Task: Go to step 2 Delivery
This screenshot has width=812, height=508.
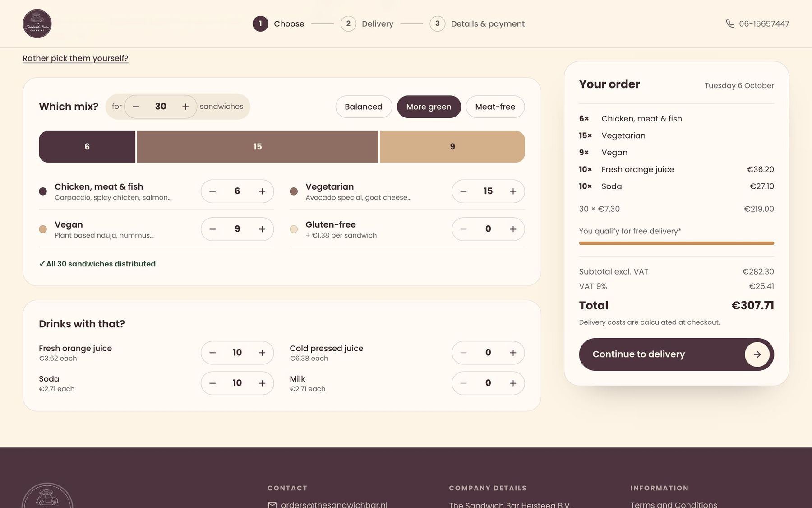Action: pos(367,23)
